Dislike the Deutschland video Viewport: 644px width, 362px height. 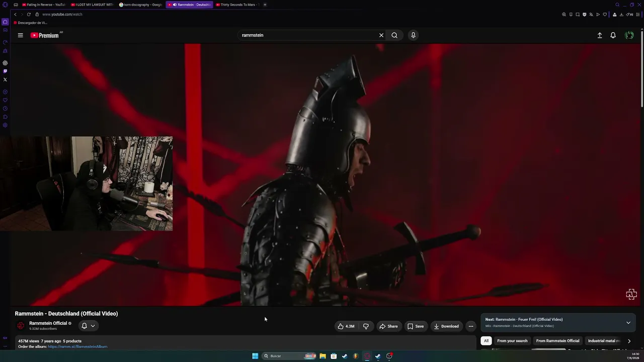[x=366, y=326]
